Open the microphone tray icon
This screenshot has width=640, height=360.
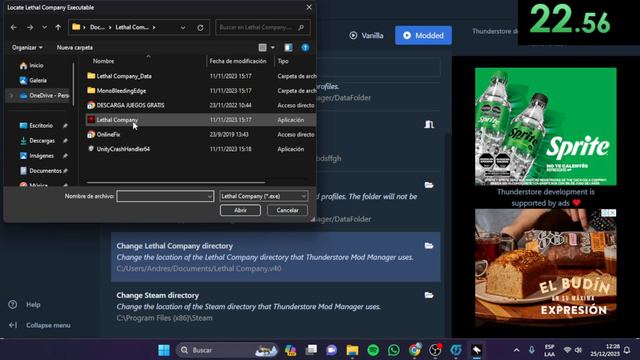tap(531, 350)
